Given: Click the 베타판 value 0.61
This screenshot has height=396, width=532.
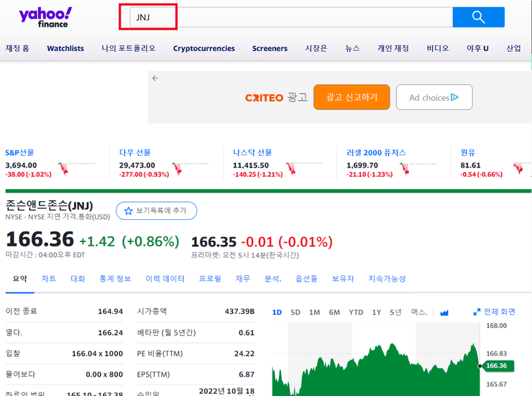Looking at the screenshot, I should pos(247,333).
